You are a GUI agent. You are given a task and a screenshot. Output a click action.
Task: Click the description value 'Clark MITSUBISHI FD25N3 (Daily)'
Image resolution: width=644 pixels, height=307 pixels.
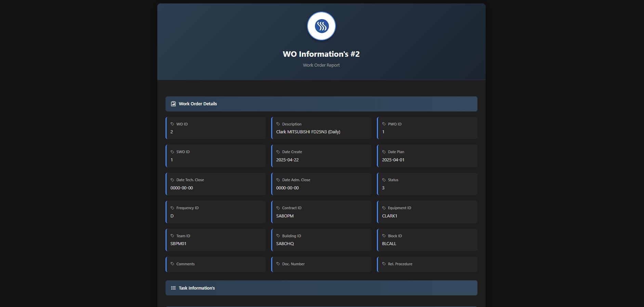[308, 132]
